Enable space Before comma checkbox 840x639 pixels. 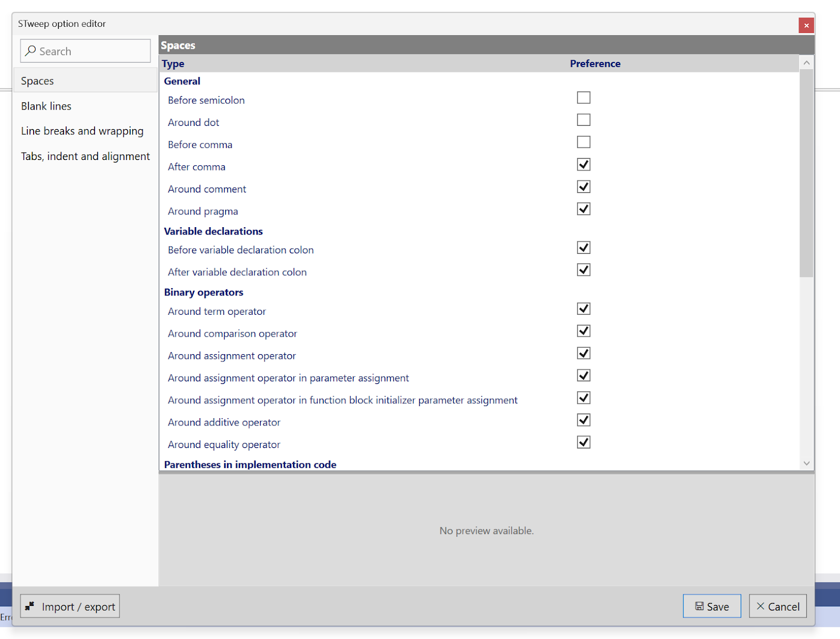pyautogui.click(x=583, y=142)
